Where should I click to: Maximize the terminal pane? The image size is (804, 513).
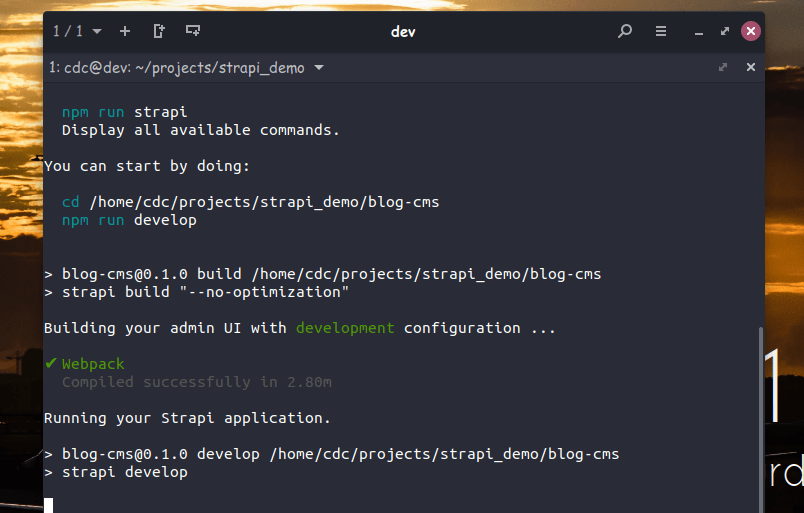723,67
